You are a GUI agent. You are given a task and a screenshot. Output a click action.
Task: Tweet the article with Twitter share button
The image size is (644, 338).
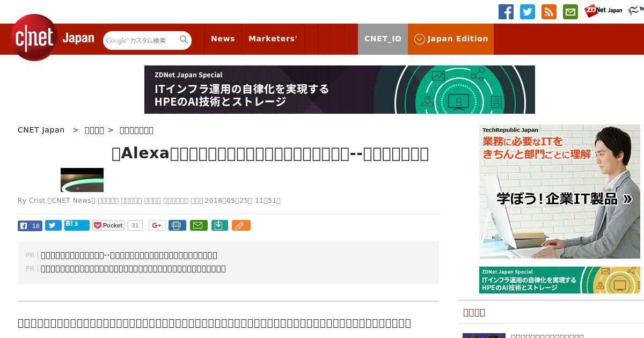[x=53, y=226]
